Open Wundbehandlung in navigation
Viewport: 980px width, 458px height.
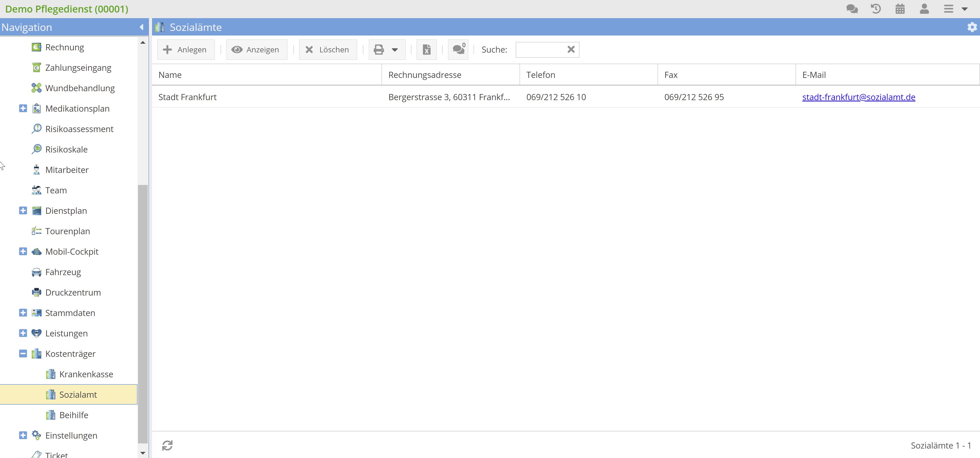click(80, 88)
